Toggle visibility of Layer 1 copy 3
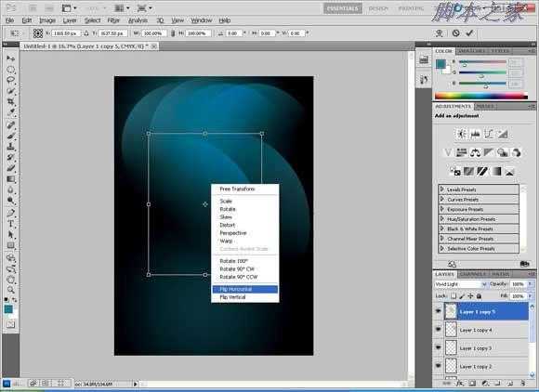 pos(439,347)
